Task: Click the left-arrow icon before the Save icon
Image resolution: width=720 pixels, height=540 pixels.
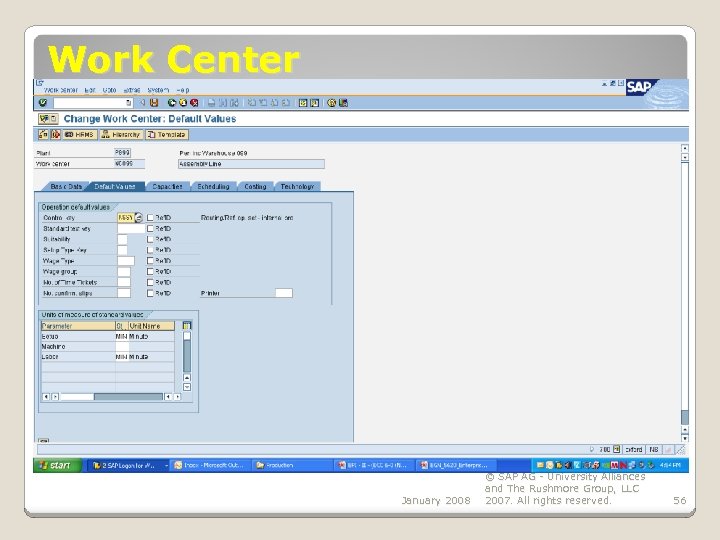Action: (142, 103)
